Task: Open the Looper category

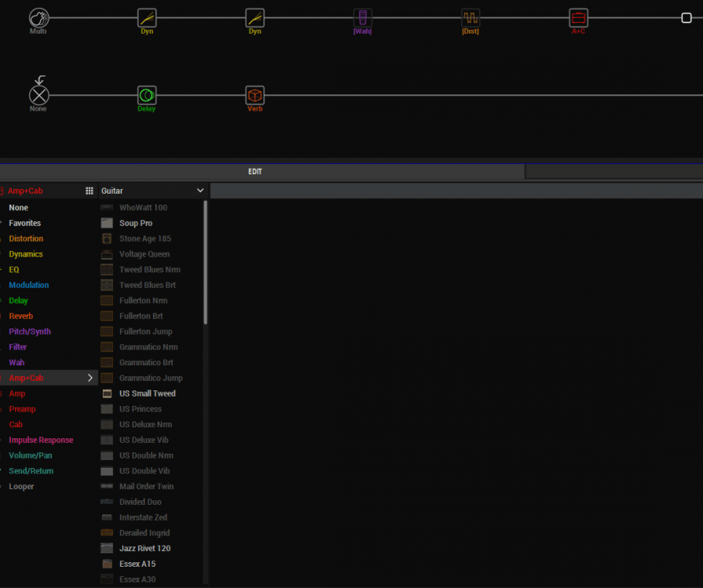Action: 21,486
